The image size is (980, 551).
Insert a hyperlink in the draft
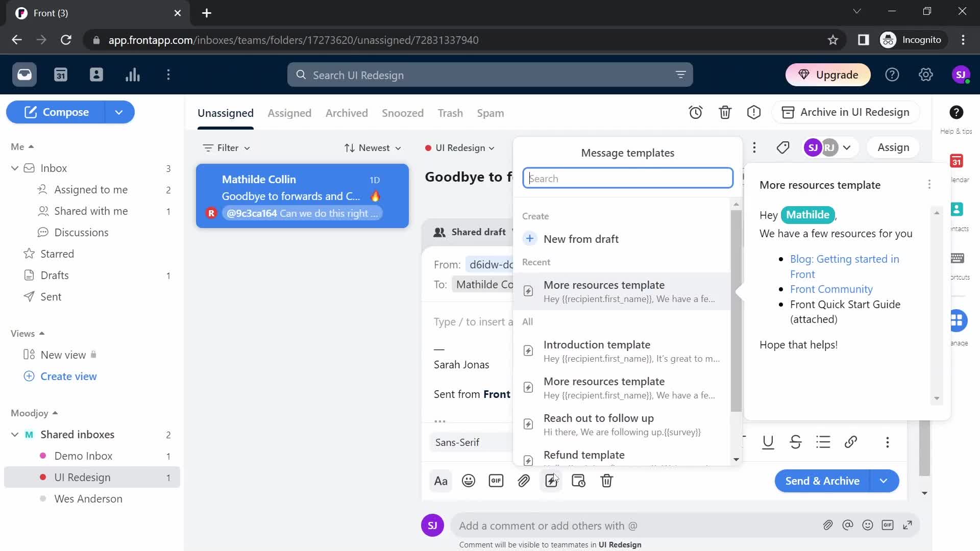(x=851, y=442)
